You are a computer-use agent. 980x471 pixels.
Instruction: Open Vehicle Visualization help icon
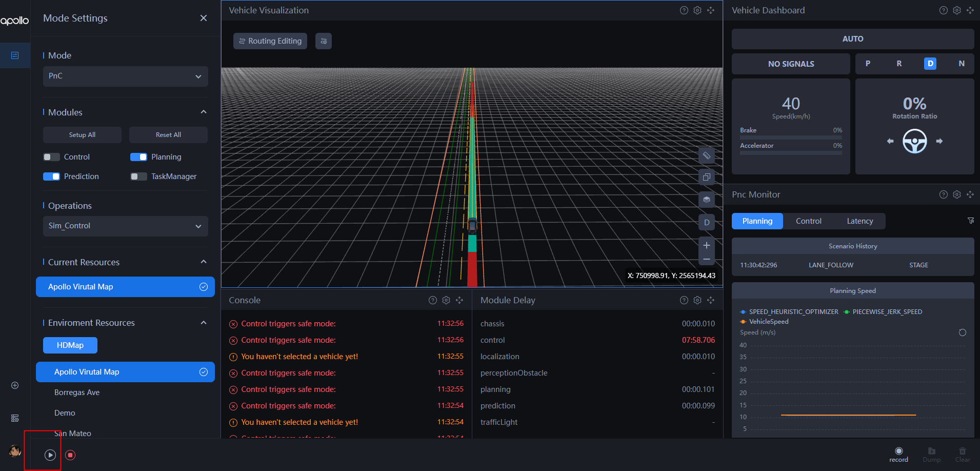coord(684,10)
